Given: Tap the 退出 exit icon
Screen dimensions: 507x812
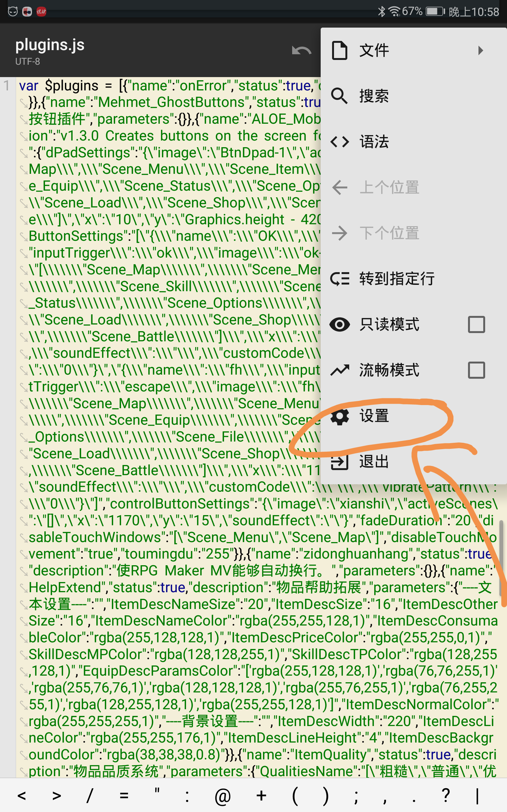Looking at the screenshot, I should click(x=339, y=462).
